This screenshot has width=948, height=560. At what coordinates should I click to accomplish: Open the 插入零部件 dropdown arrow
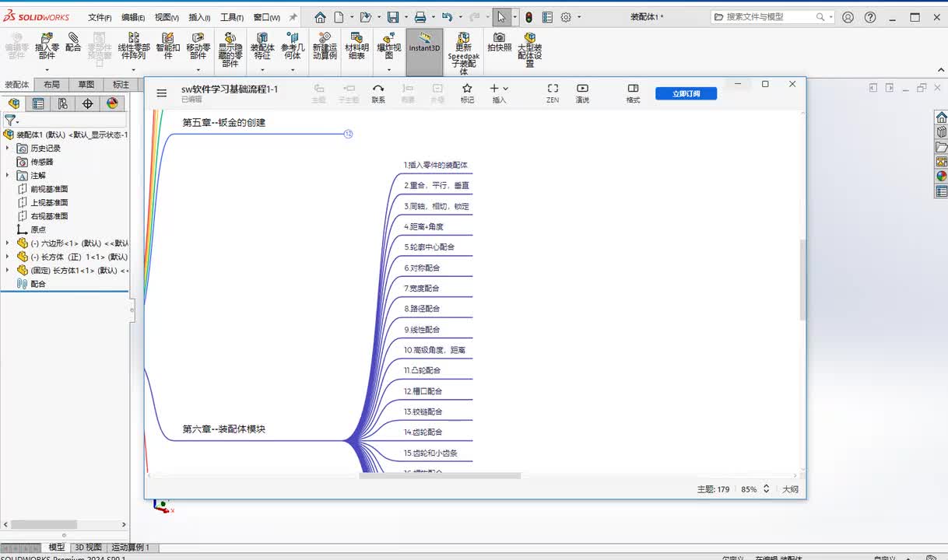tap(47, 70)
